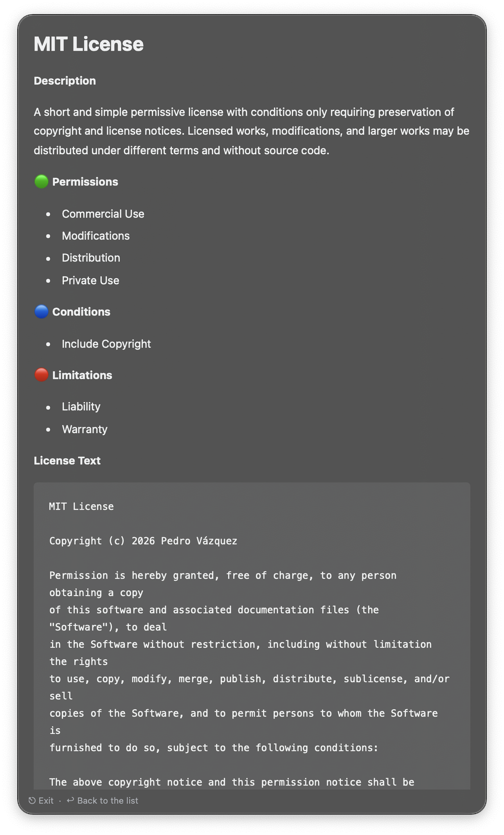Open Back to the list
This screenshot has width=504, height=835.
click(x=108, y=800)
